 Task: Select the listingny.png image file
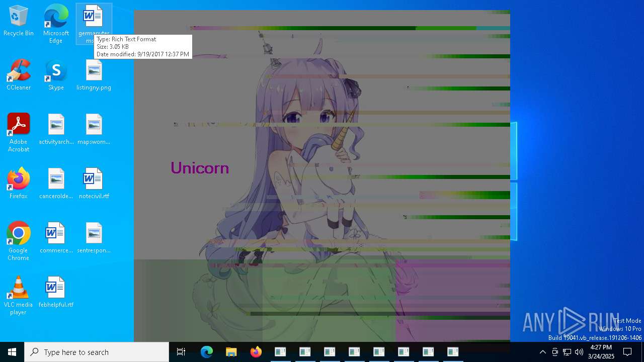(94, 76)
